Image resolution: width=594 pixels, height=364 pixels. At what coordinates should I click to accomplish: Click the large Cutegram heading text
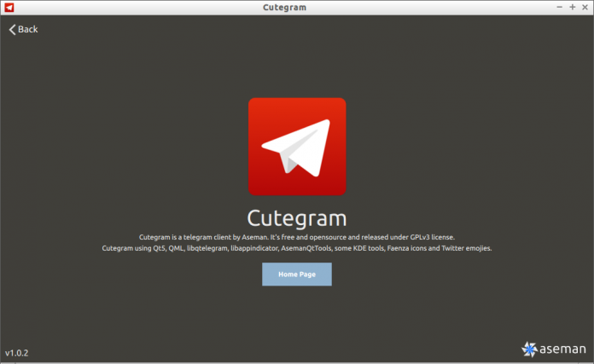(297, 218)
